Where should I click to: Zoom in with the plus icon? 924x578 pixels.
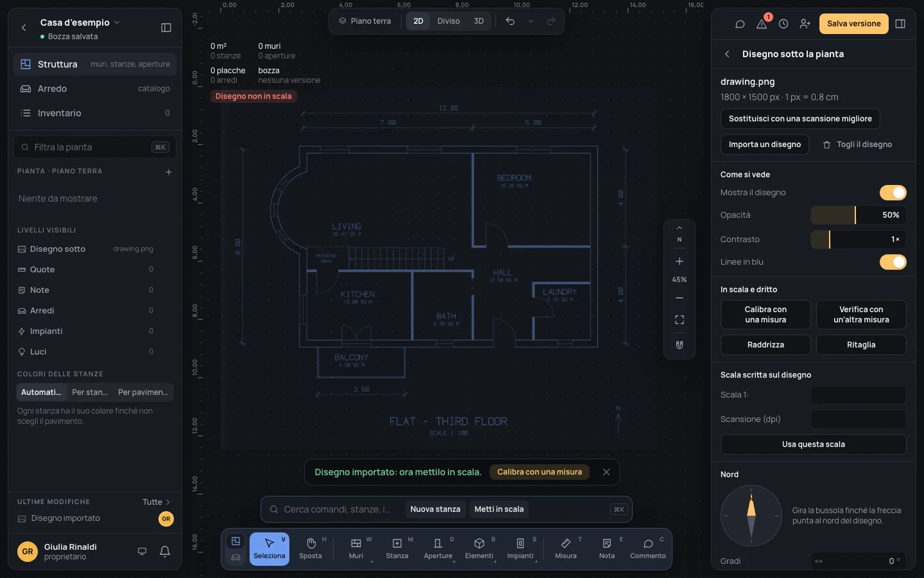(x=680, y=261)
